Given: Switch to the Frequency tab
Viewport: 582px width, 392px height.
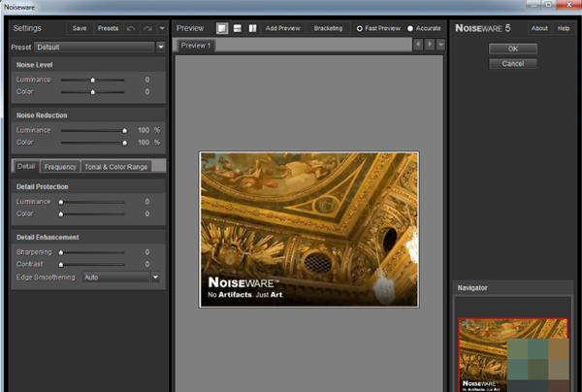Looking at the screenshot, I should pyautogui.click(x=60, y=167).
